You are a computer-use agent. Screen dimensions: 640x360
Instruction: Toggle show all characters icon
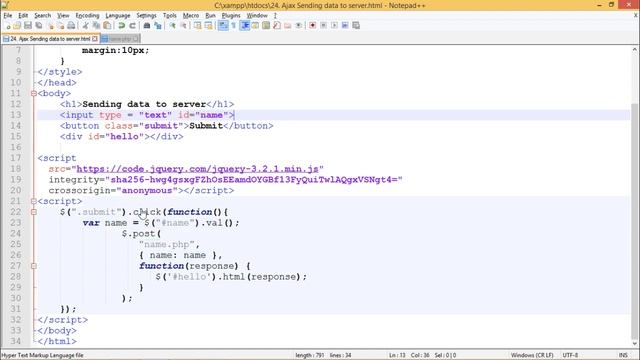(233, 26)
